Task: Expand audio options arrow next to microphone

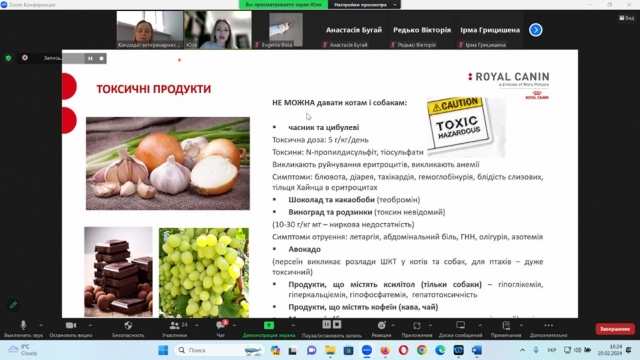Action: coord(41,325)
